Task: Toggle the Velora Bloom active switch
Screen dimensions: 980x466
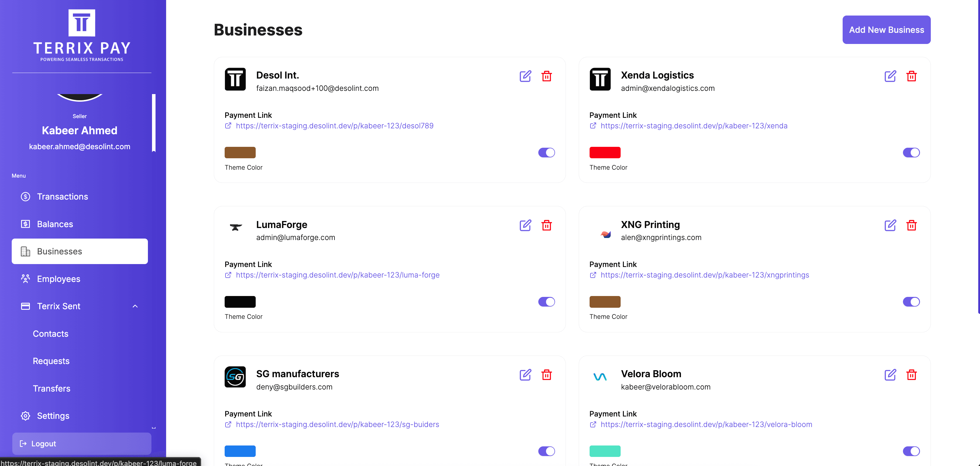Action: point(911,451)
